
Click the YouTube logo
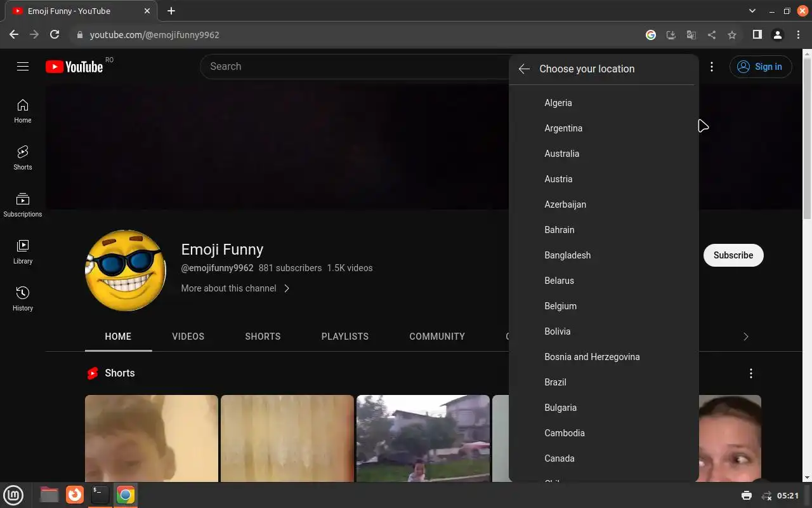(74, 67)
